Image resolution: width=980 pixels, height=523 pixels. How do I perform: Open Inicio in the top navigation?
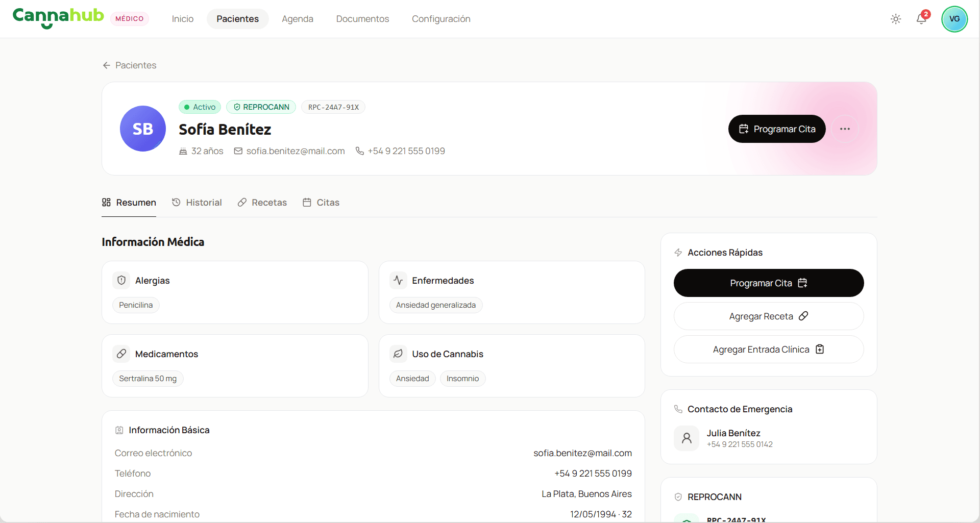183,19
